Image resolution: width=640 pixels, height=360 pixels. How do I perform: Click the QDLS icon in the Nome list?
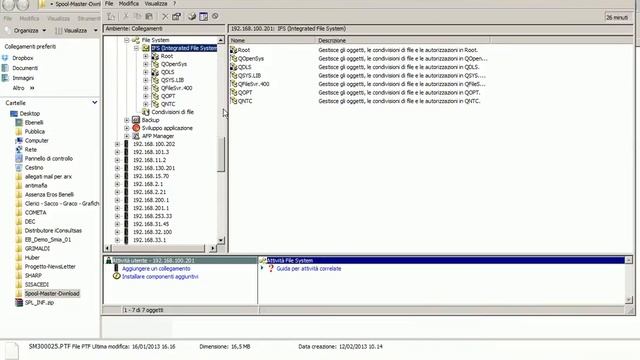[x=233, y=67]
